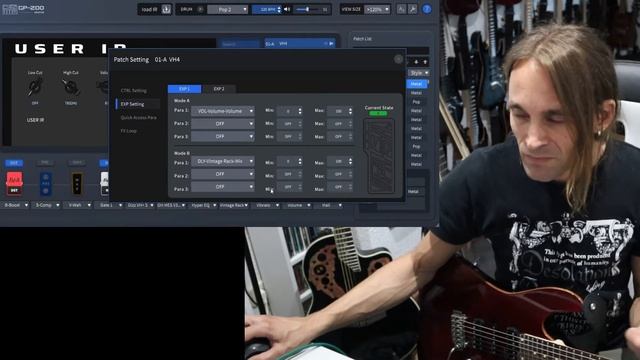Screen dimensions: 640x360
Task: Open the View Size dropdown
Action: point(378,9)
